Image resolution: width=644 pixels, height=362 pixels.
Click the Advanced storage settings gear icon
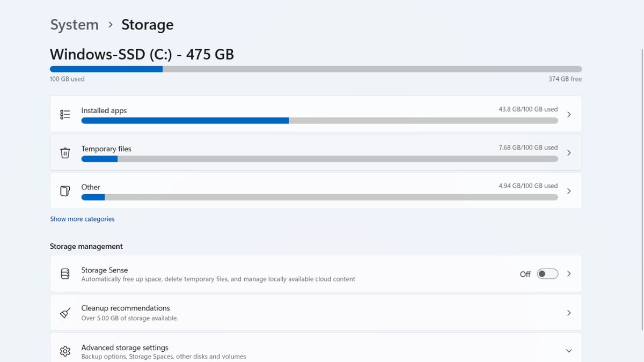click(x=65, y=351)
